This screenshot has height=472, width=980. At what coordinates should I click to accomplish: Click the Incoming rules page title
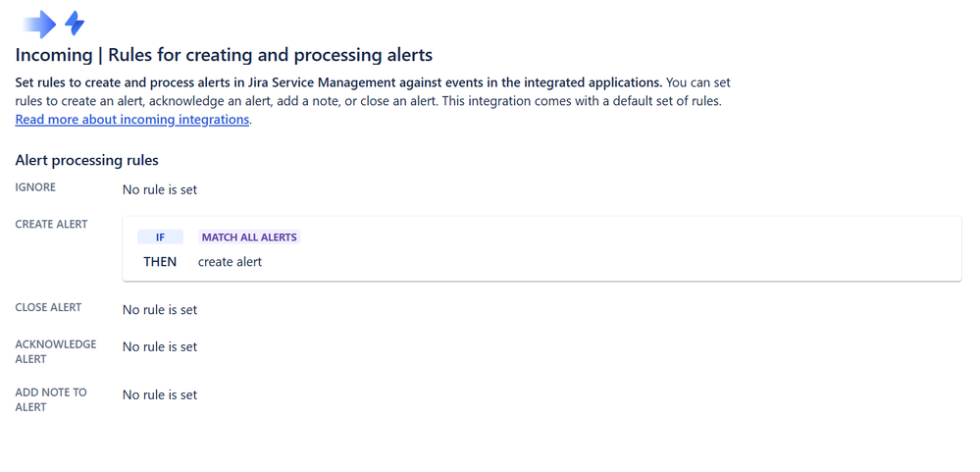[x=224, y=54]
